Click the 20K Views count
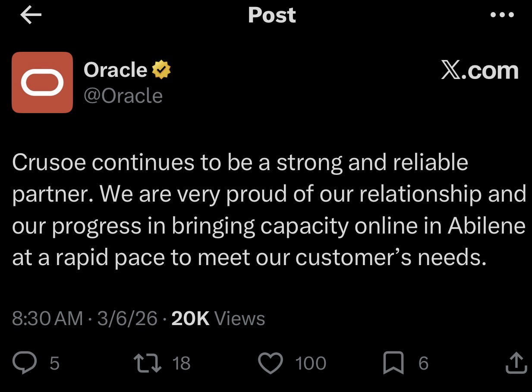 point(218,319)
